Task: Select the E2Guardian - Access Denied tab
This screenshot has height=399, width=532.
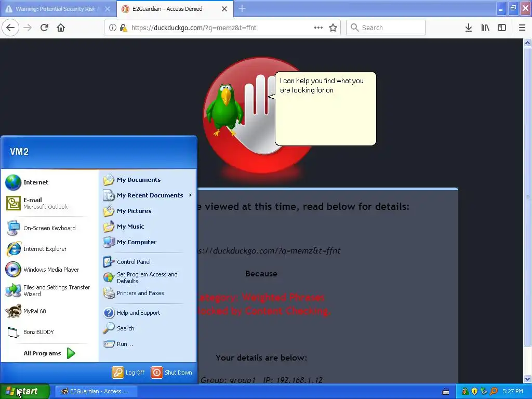Action: [175, 9]
